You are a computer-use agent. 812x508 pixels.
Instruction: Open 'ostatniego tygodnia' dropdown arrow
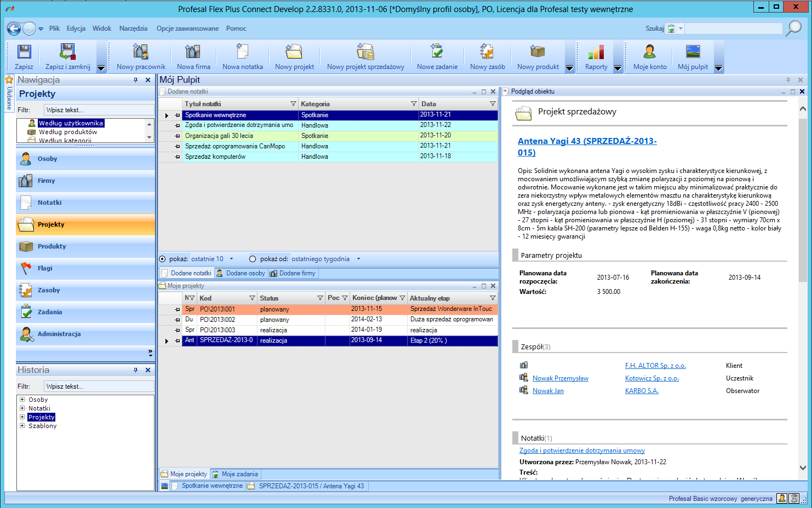tap(358, 259)
